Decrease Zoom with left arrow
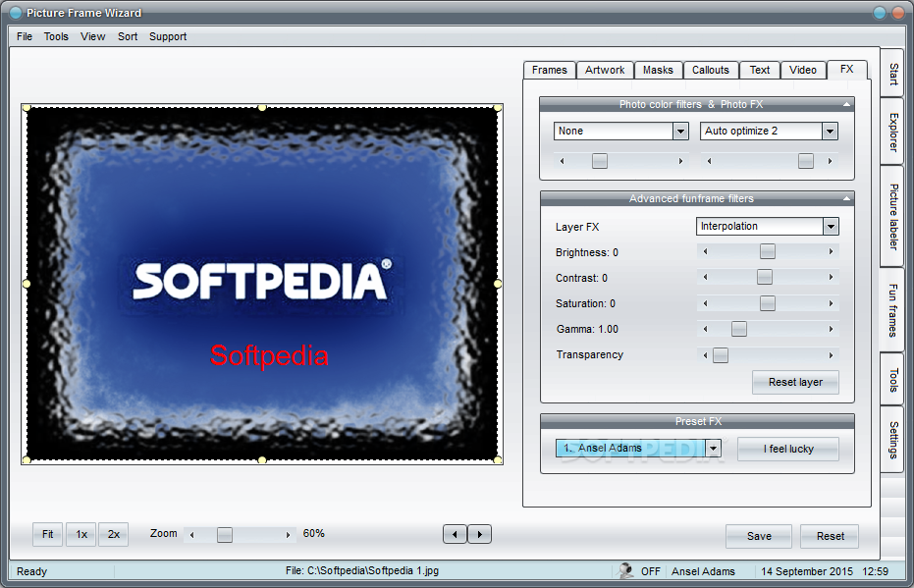Viewport: 914px width, 588px height. click(191, 535)
